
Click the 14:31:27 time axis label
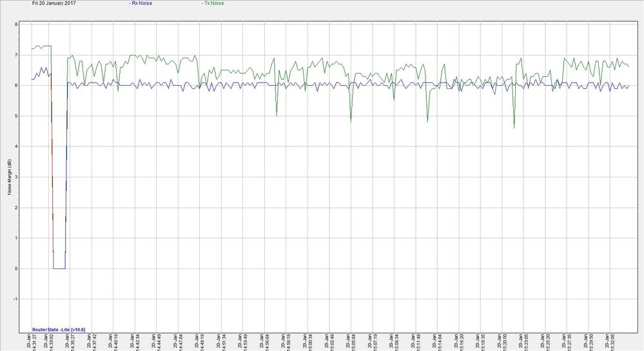tap(31, 342)
